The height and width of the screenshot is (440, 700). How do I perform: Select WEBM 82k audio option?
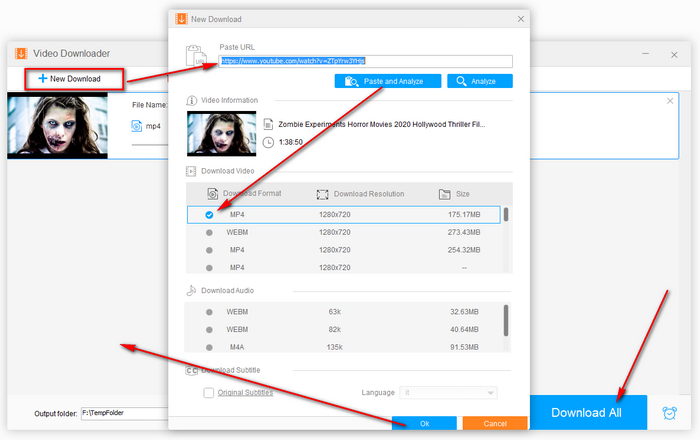click(209, 330)
